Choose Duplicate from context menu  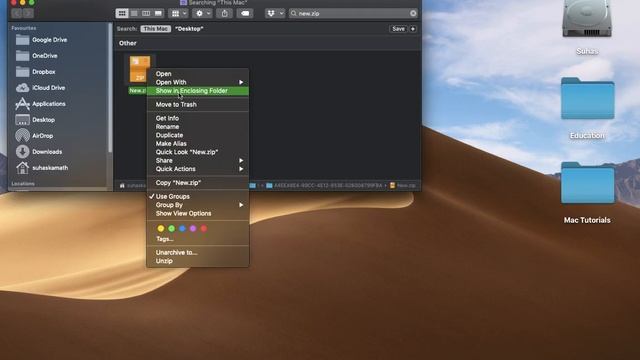198,135
